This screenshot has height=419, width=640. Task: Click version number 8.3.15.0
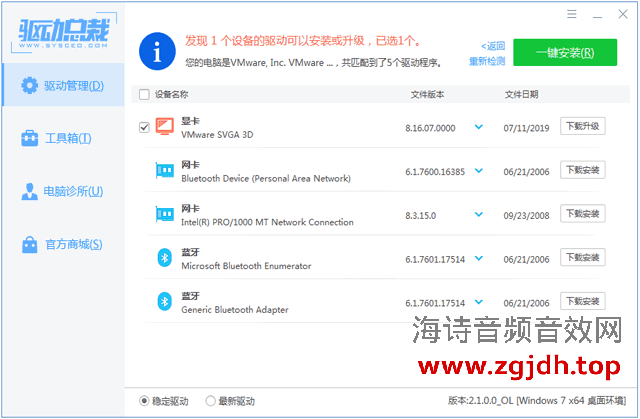(x=420, y=215)
